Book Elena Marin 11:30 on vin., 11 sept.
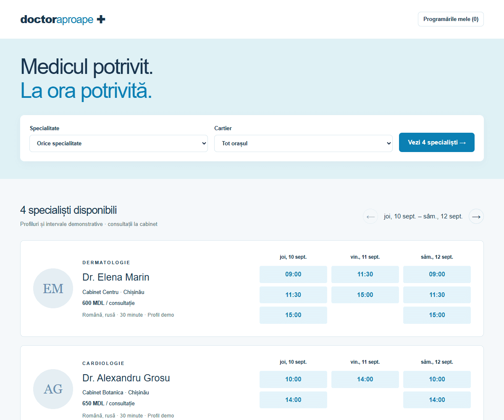This screenshot has height=420, width=504. (365, 274)
